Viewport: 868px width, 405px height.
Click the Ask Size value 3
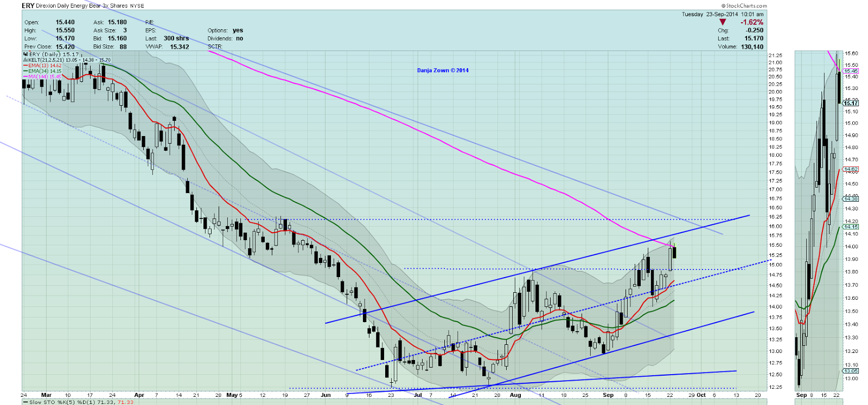coord(125,30)
